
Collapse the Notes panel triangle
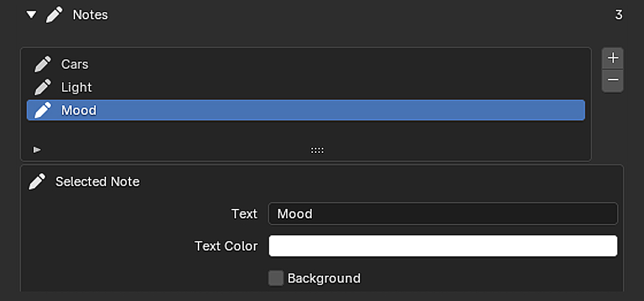coord(31,15)
